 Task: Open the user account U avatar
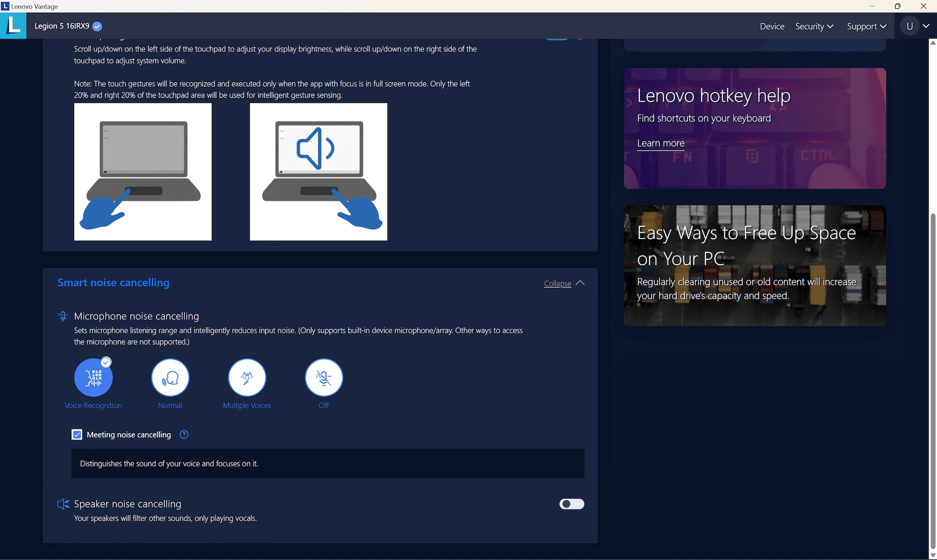coord(910,26)
